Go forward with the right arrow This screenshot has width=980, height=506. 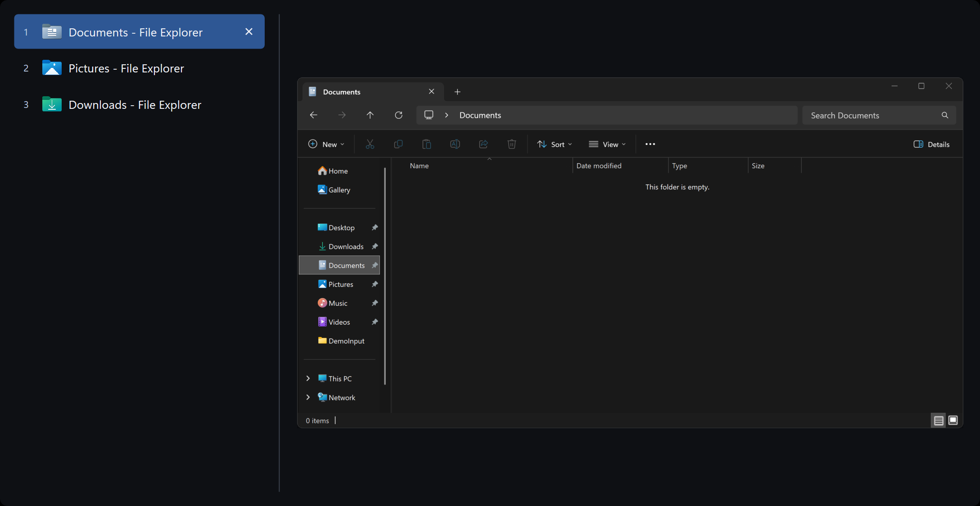pyautogui.click(x=342, y=115)
